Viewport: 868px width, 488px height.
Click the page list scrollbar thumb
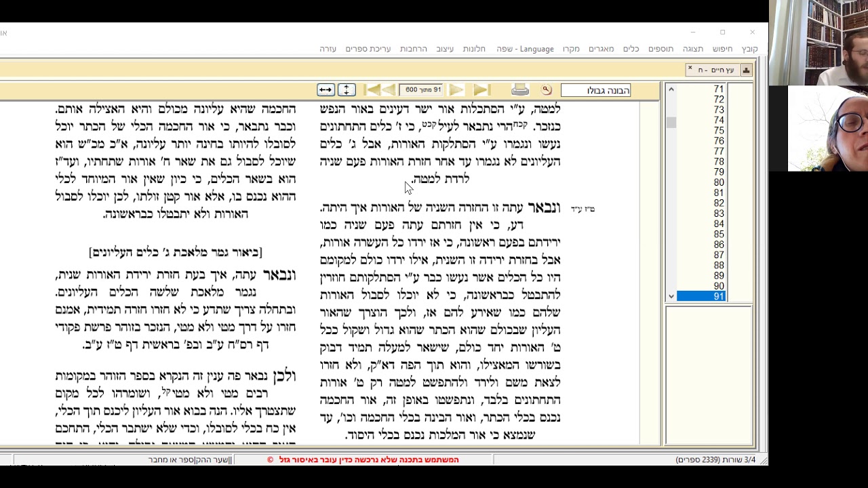tap(671, 122)
